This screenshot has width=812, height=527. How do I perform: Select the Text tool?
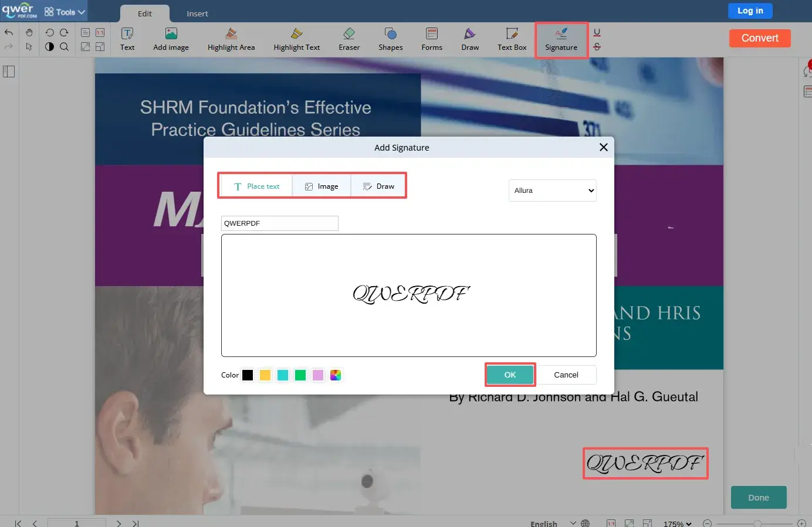tap(127, 40)
